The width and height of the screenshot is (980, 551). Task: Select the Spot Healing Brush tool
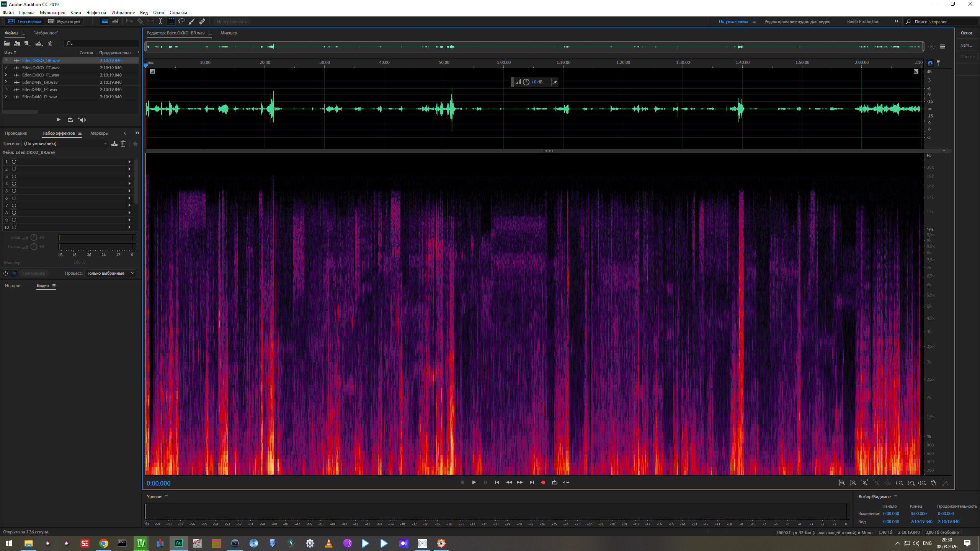tap(202, 21)
